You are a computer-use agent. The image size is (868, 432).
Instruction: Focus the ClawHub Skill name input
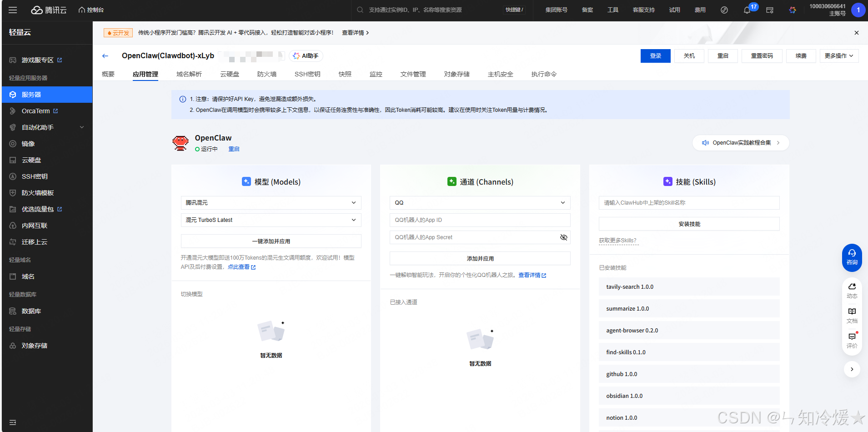pos(689,203)
